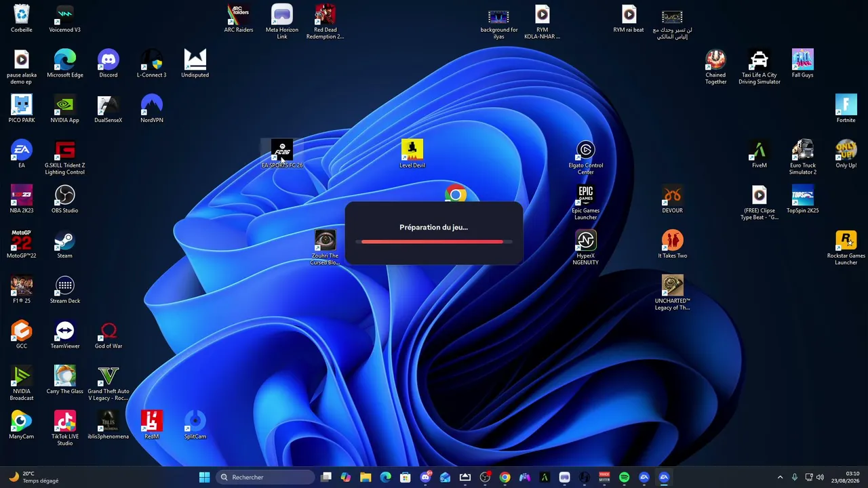This screenshot has width=868, height=488.
Task: Select the L-Connect 3 shortcut
Action: point(152,64)
